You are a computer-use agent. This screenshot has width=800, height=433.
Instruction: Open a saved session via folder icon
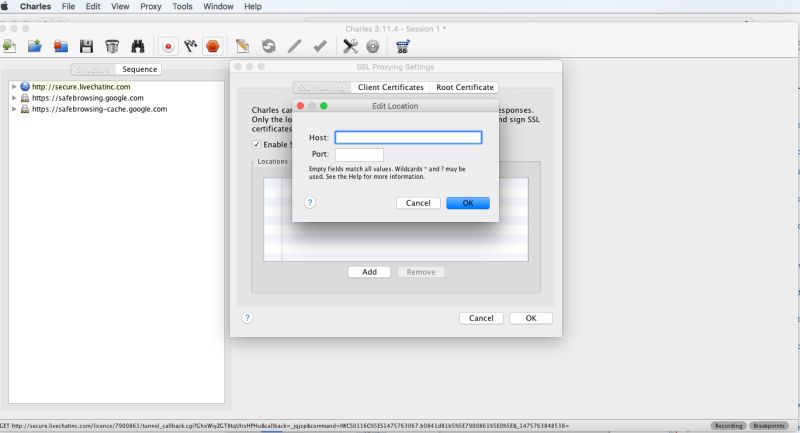35,46
